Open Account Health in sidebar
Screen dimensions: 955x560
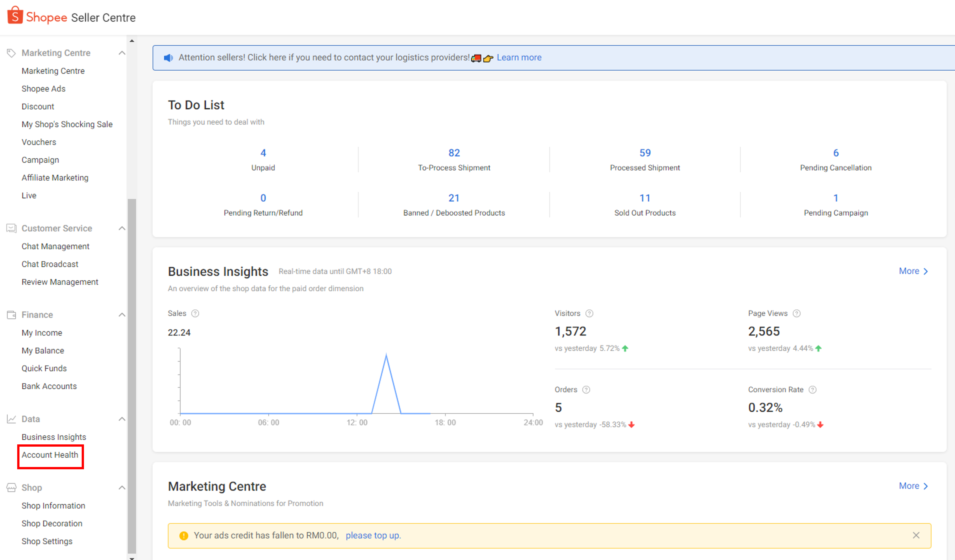[x=50, y=455]
